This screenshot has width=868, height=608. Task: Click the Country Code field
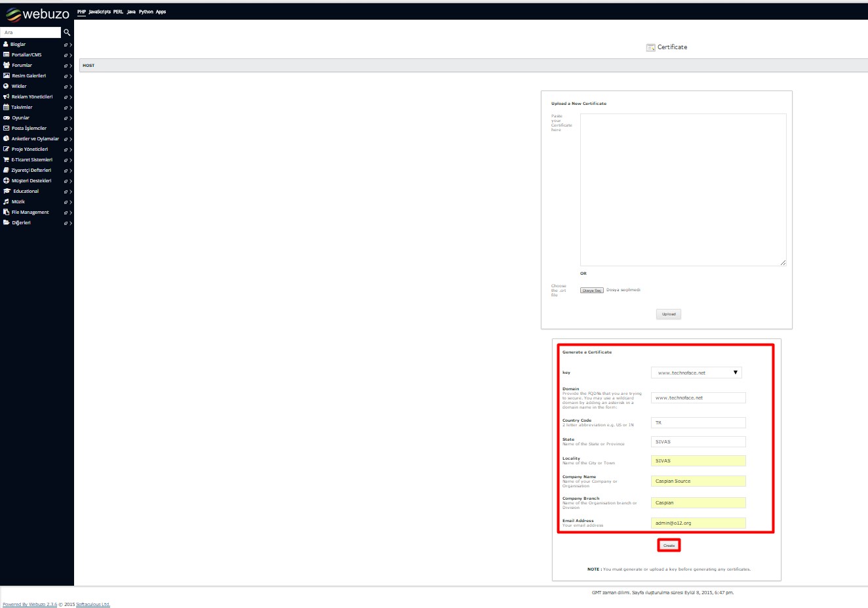point(698,422)
